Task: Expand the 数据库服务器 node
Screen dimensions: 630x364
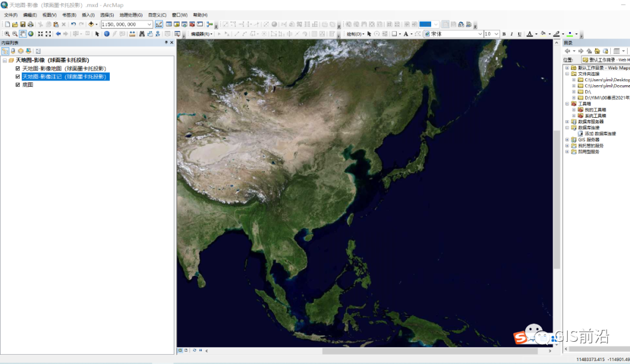Action: [x=568, y=122]
